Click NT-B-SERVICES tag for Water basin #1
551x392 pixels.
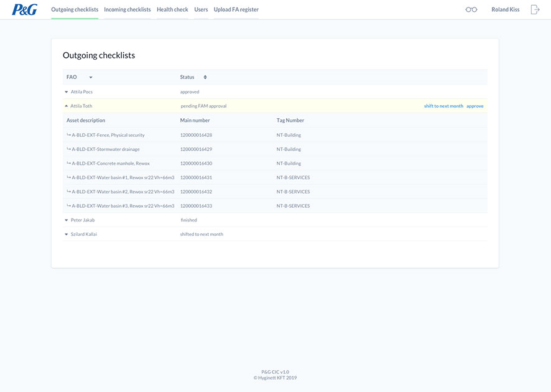(293, 177)
